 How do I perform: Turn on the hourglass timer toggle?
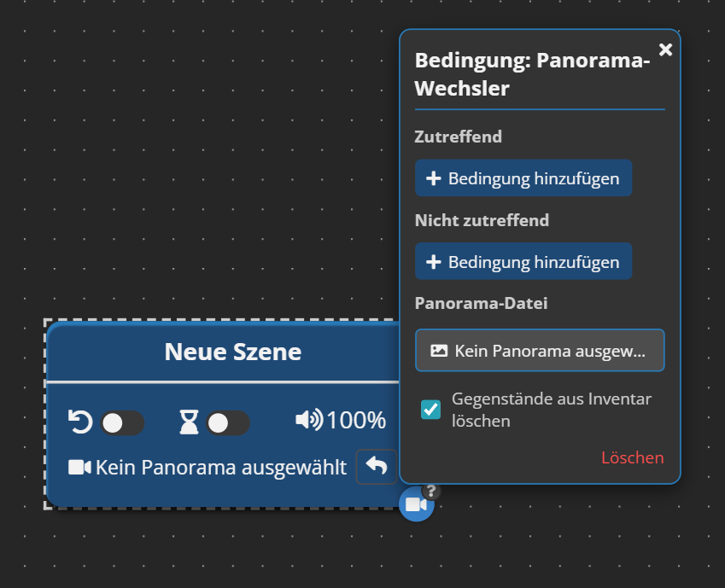[228, 422]
